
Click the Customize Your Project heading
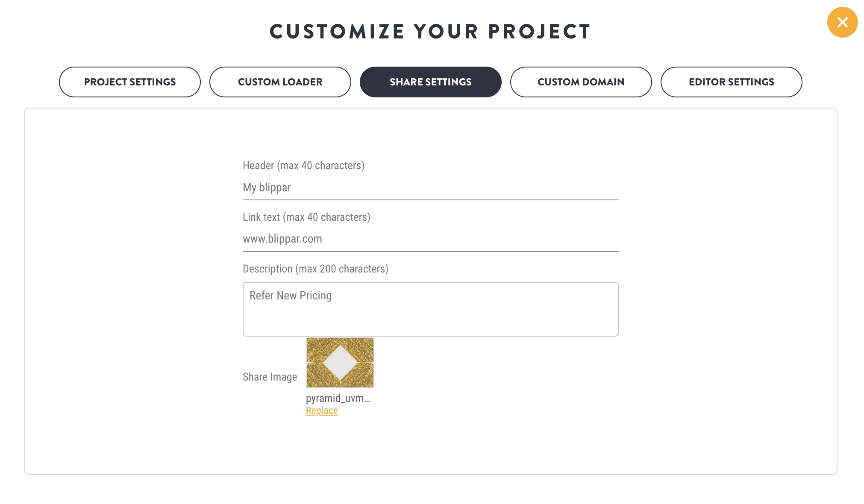click(x=430, y=32)
